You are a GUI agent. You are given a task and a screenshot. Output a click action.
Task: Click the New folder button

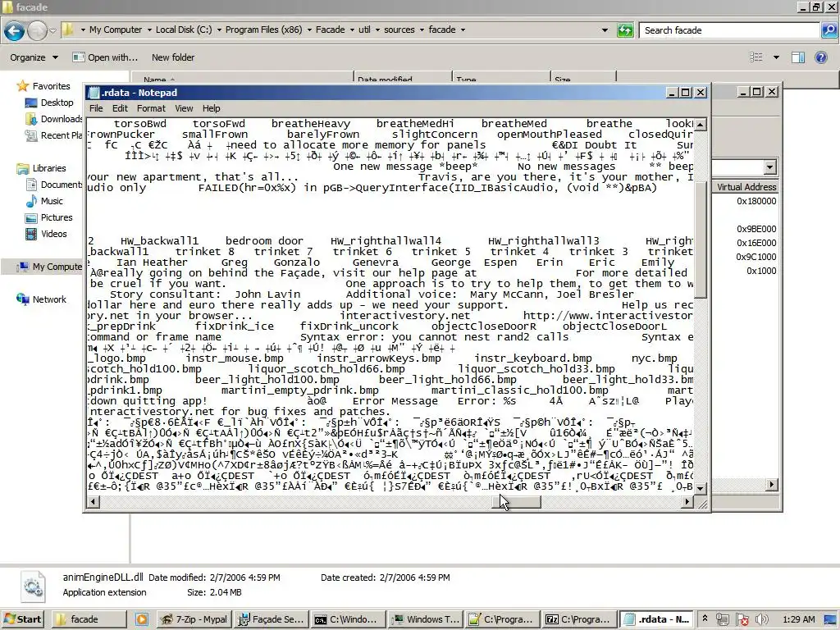point(173,57)
